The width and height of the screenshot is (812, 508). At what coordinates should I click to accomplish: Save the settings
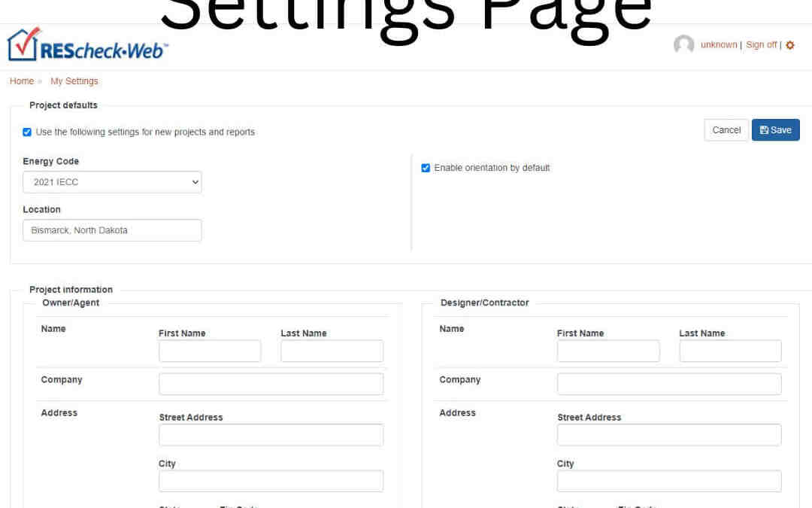[775, 130]
